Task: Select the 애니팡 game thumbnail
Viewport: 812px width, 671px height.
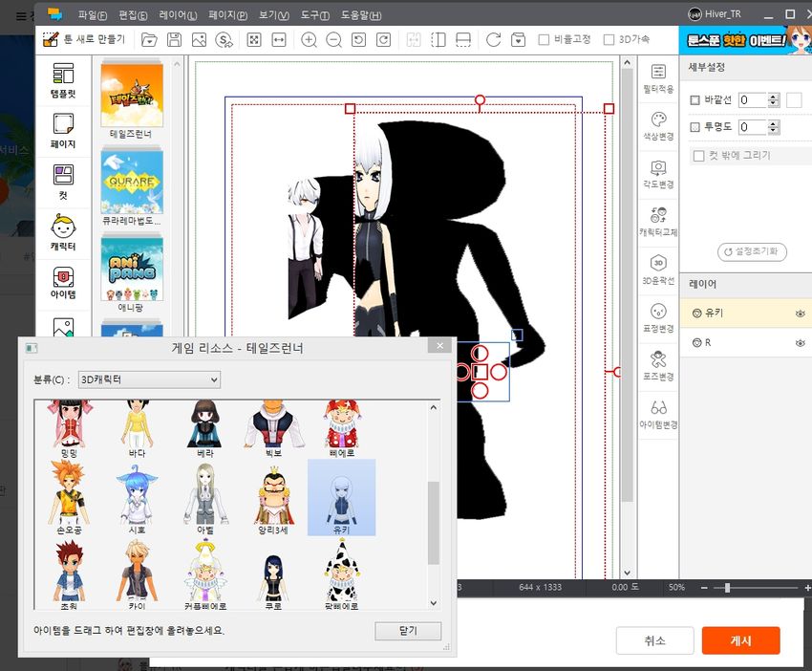Action: coord(132,270)
